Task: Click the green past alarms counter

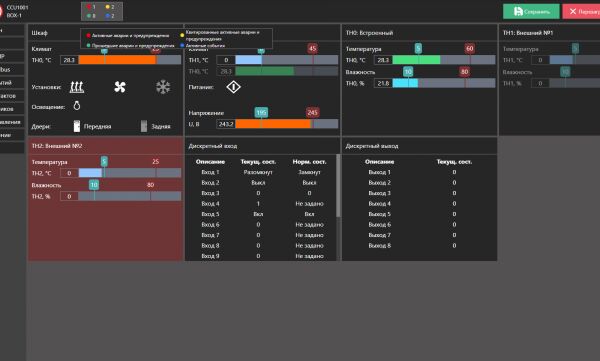Action: 91,16
